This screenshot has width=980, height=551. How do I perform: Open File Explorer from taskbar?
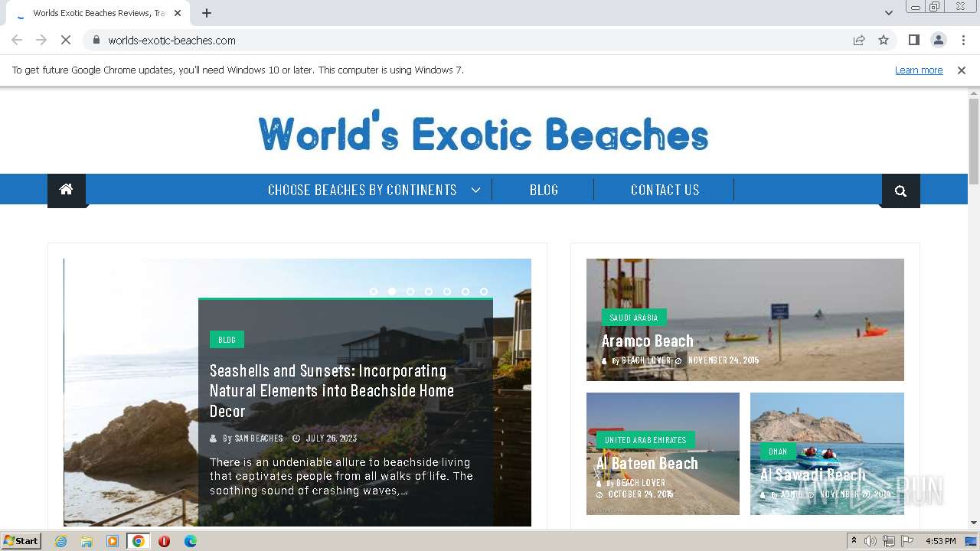[x=87, y=541]
